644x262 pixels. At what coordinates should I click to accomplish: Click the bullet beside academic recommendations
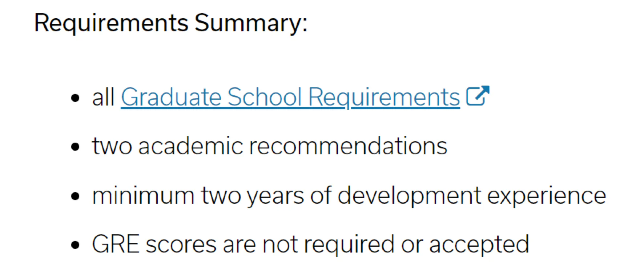point(75,147)
